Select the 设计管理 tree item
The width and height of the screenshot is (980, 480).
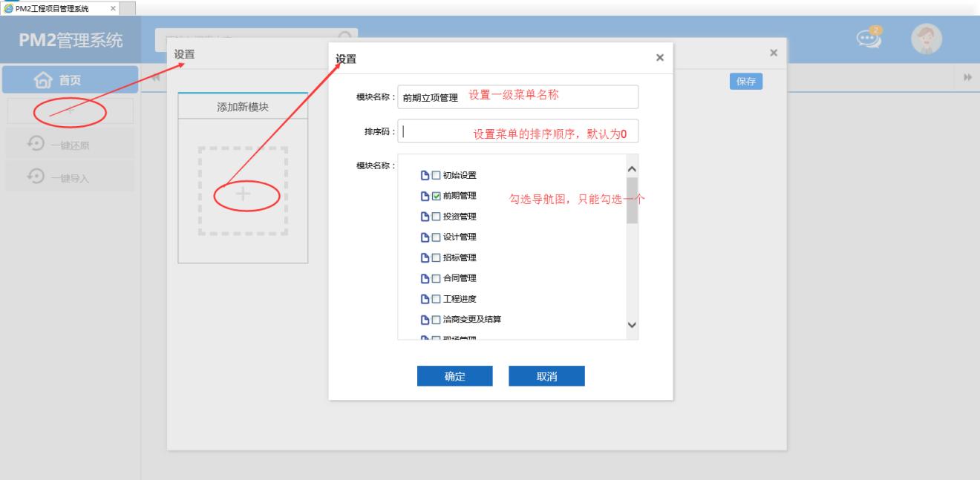coord(459,237)
